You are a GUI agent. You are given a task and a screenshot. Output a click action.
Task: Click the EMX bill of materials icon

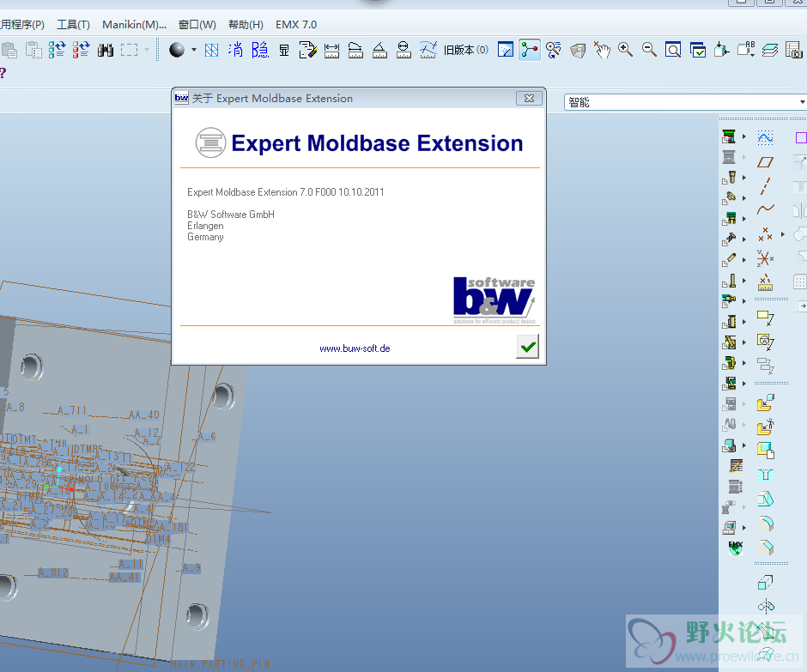736,466
